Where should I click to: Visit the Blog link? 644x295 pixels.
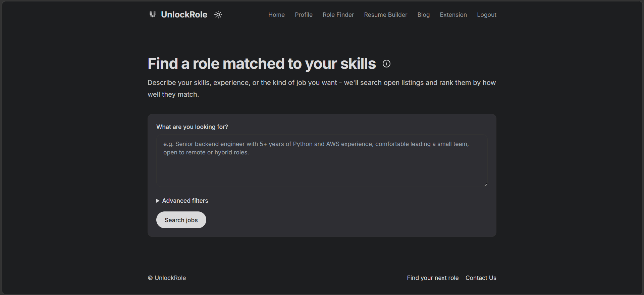point(423,15)
